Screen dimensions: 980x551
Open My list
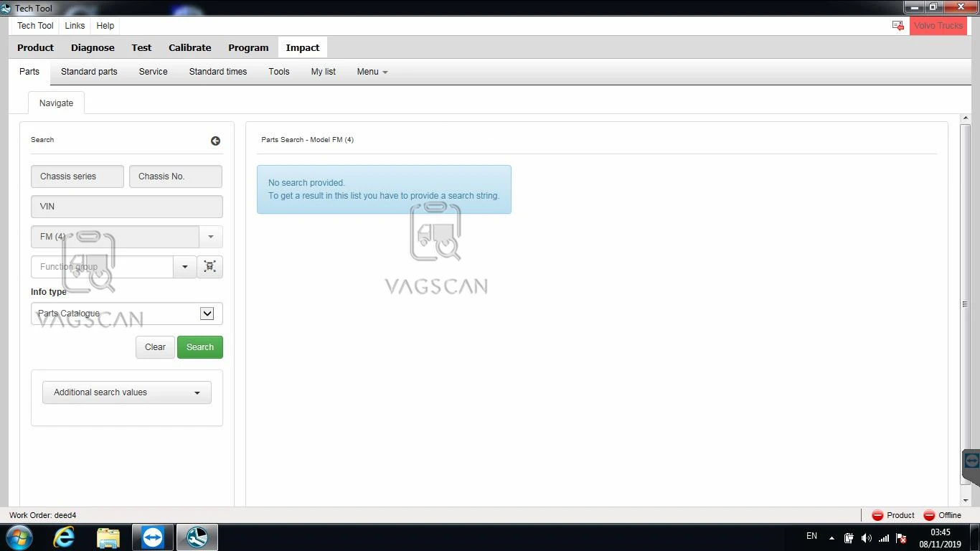(324, 72)
